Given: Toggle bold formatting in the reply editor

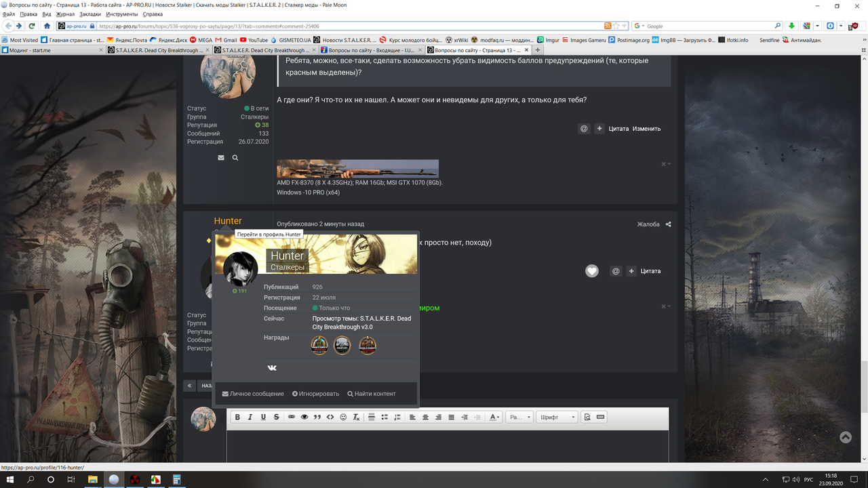Looking at the screenshot, I should pos(237,417).
